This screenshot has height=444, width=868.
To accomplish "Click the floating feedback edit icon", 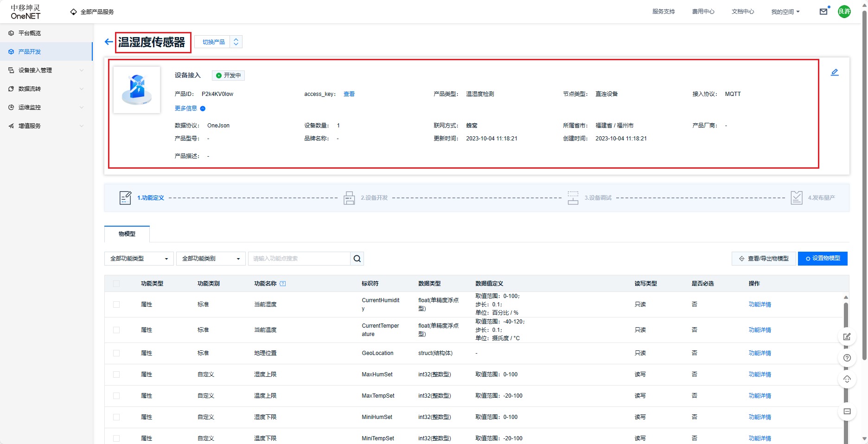I will (847, 336).
